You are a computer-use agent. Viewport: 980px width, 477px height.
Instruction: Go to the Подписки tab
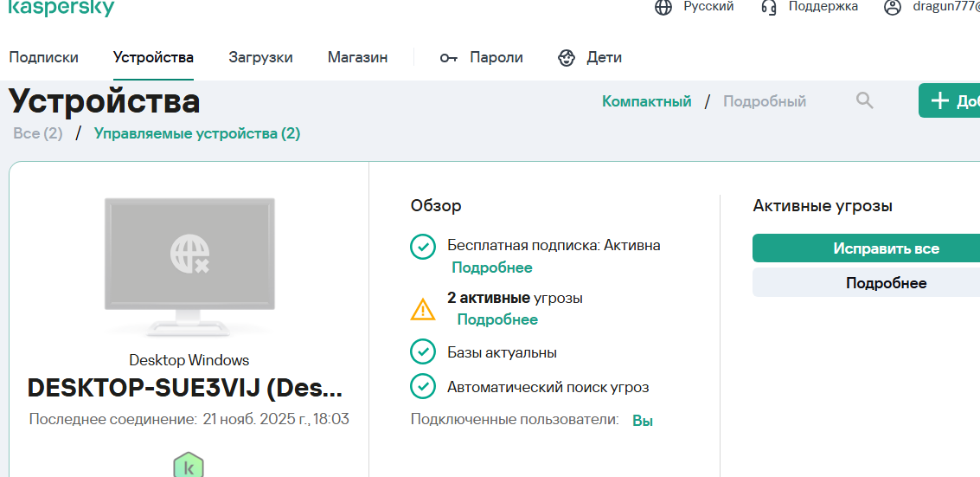[44, 57]
